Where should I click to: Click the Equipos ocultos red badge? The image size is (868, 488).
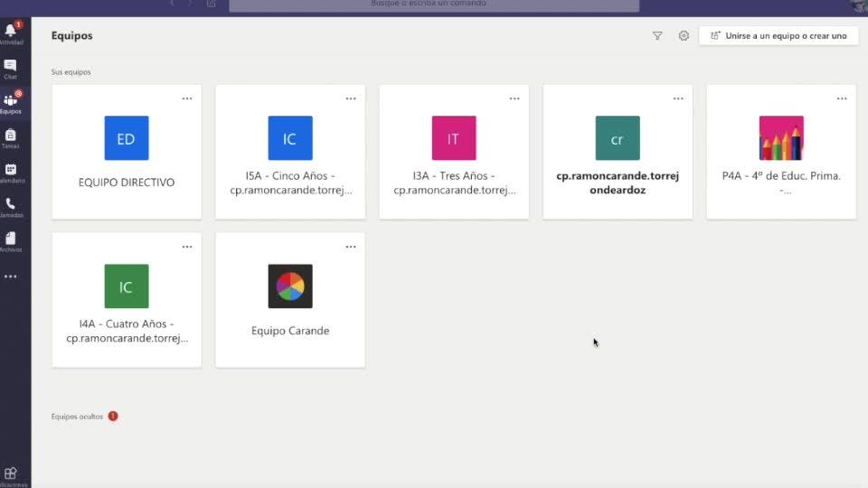tap(113, 416)
